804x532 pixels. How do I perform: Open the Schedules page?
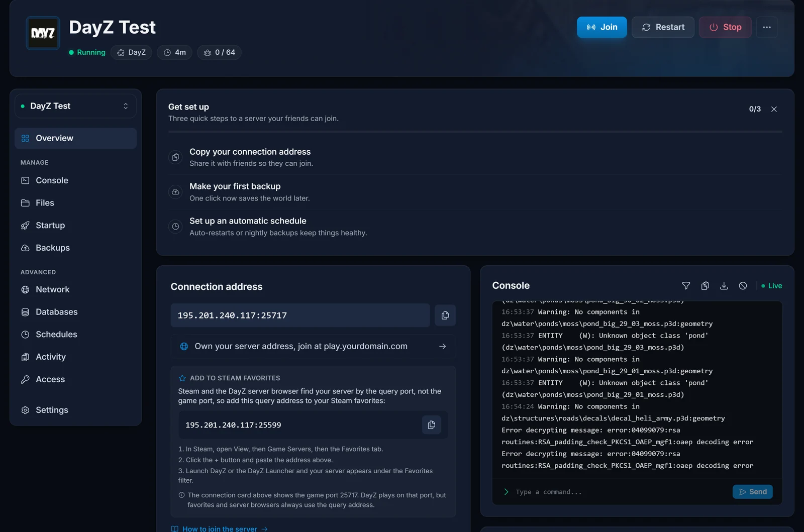click(75, 335)
